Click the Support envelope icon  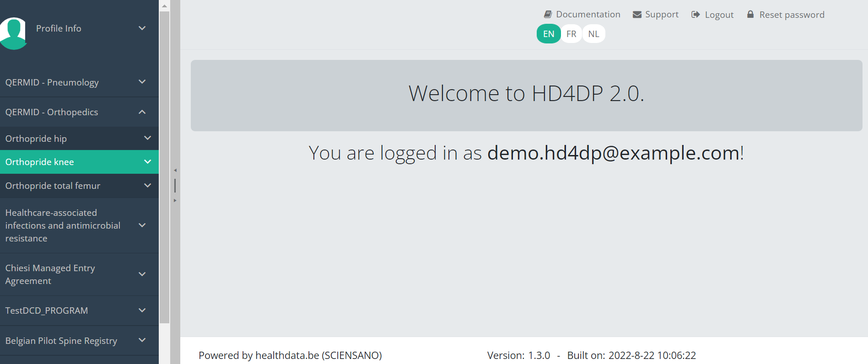click(x=637, y=15)
